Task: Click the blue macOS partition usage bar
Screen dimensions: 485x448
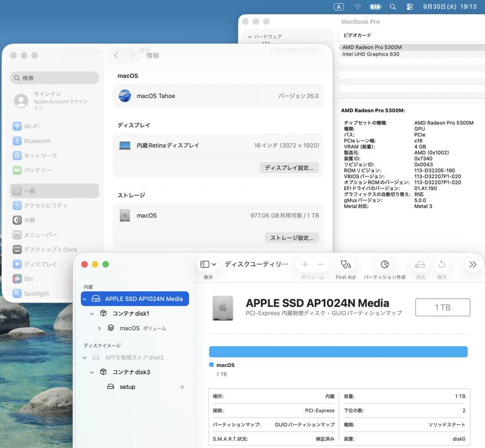Action: pos(338,352)
